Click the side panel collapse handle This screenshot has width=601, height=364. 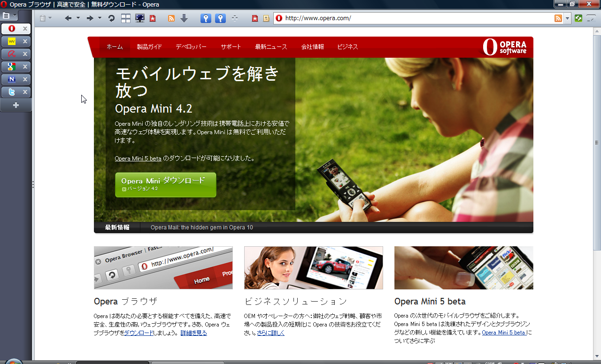33,184
